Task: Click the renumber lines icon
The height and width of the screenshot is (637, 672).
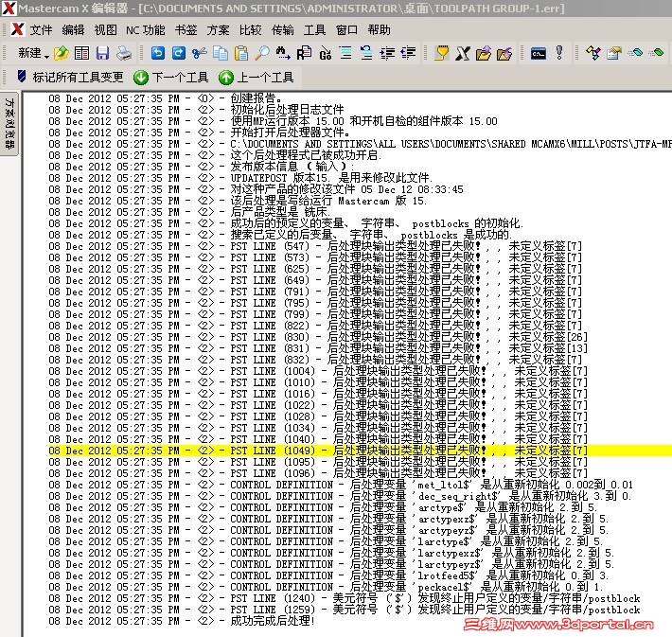Action: 366,53
